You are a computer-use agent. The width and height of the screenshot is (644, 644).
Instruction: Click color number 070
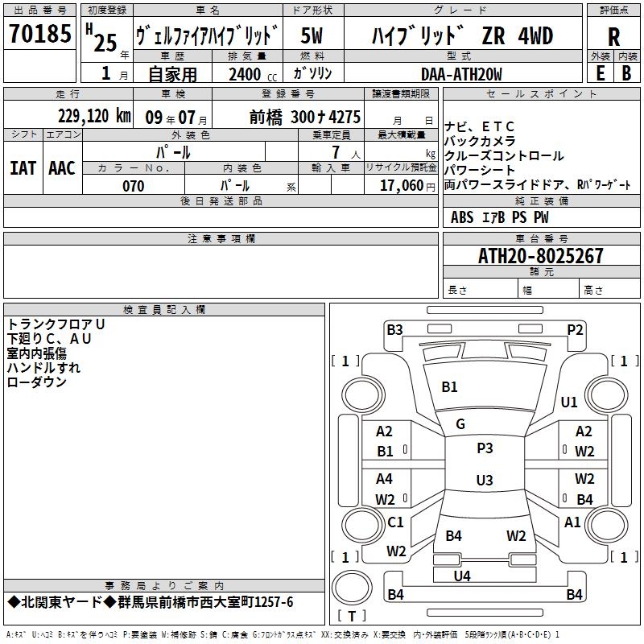[134, 186]
